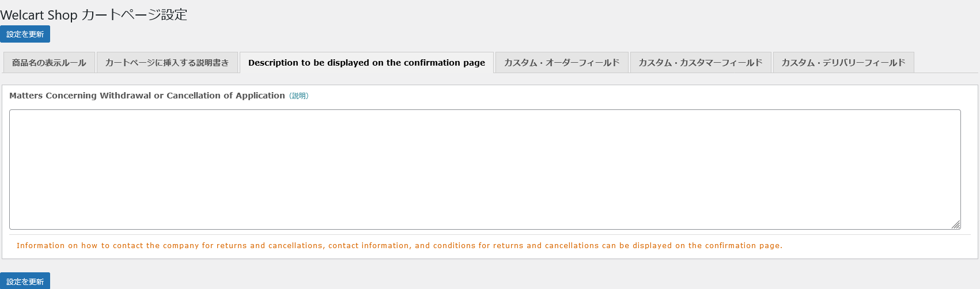Show product name display rule settings
Screen dimensions: 980x289
49,62
